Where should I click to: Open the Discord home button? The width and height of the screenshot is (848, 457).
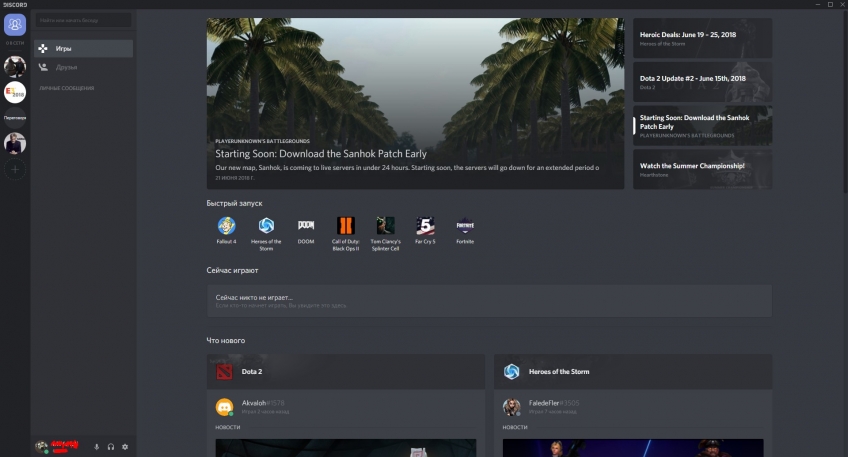(x=15, y=24)
